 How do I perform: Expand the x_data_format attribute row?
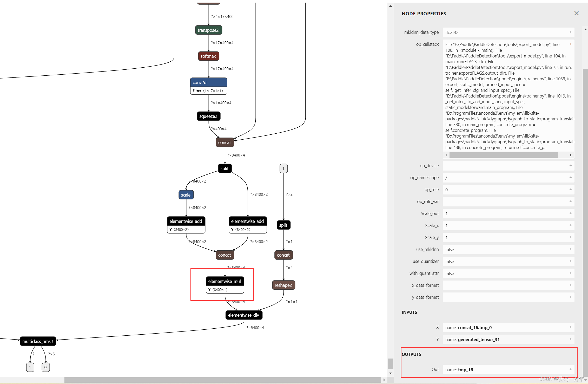pos(571,285)
